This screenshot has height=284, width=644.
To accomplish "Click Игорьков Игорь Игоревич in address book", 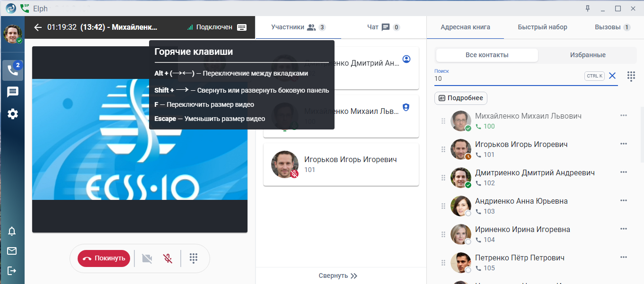I will (x=521, y=144).
